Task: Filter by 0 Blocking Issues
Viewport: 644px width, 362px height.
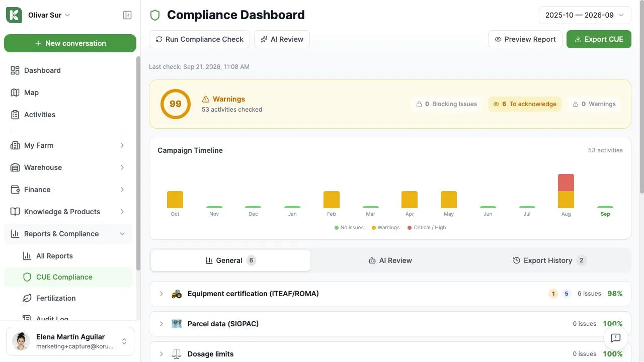Action: point(446,104)
